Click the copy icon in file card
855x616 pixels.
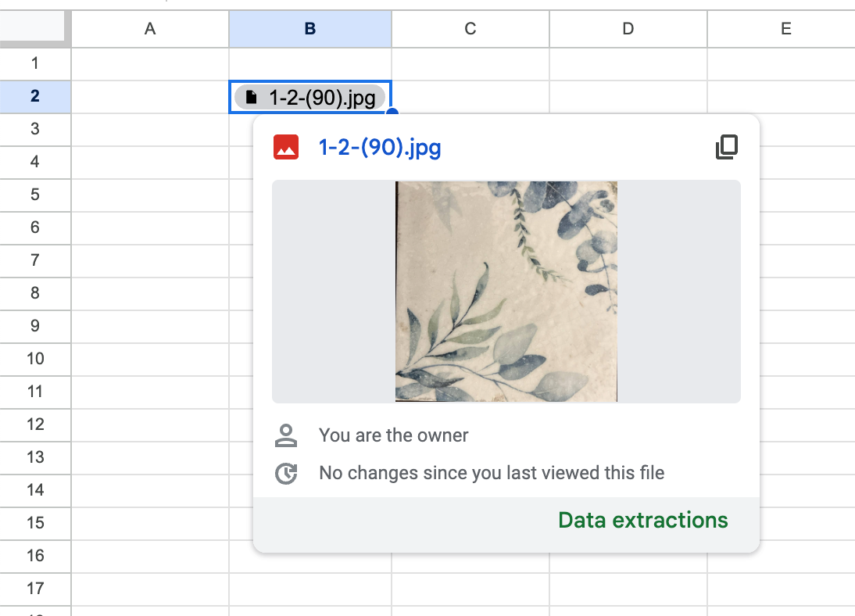[x=727, y=147]
